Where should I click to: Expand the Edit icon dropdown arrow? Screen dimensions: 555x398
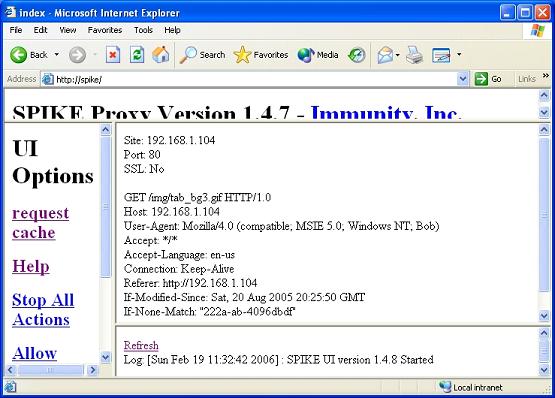tap(459, 55)
